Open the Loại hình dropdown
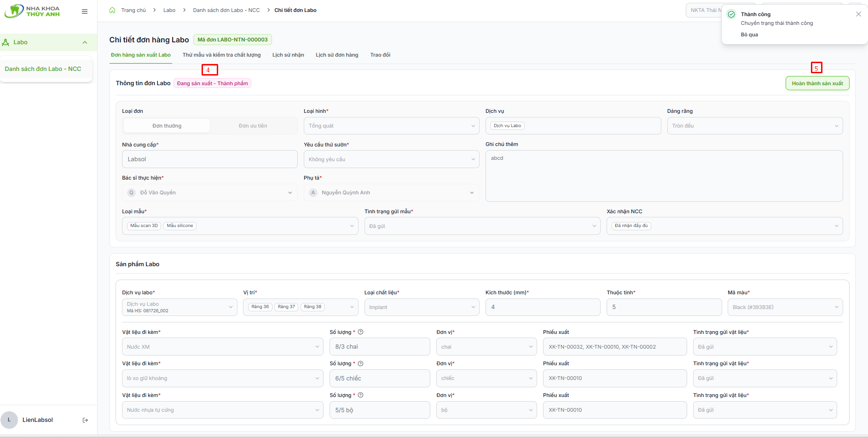 tap(391, 126)
